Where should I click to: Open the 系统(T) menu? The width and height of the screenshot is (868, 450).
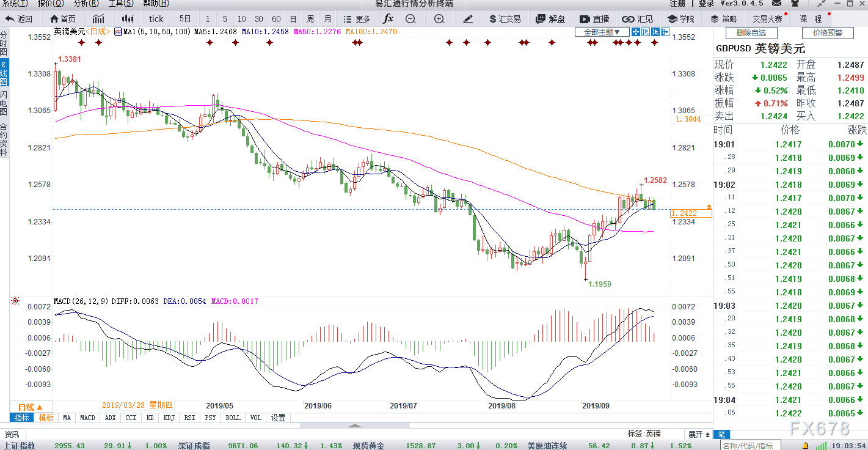pos(15,4)
